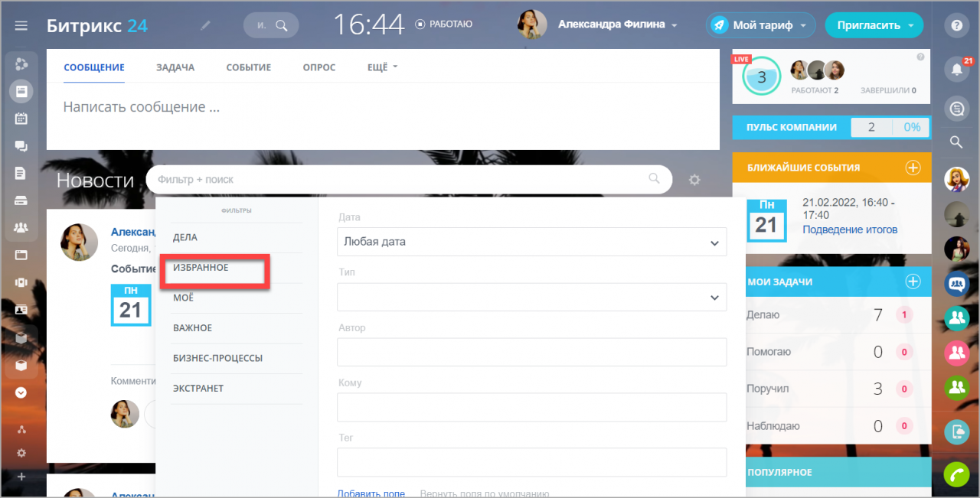Open the live feed sidebar icon
This screenshot has width=980, height=498.
[x=21, y=91]
